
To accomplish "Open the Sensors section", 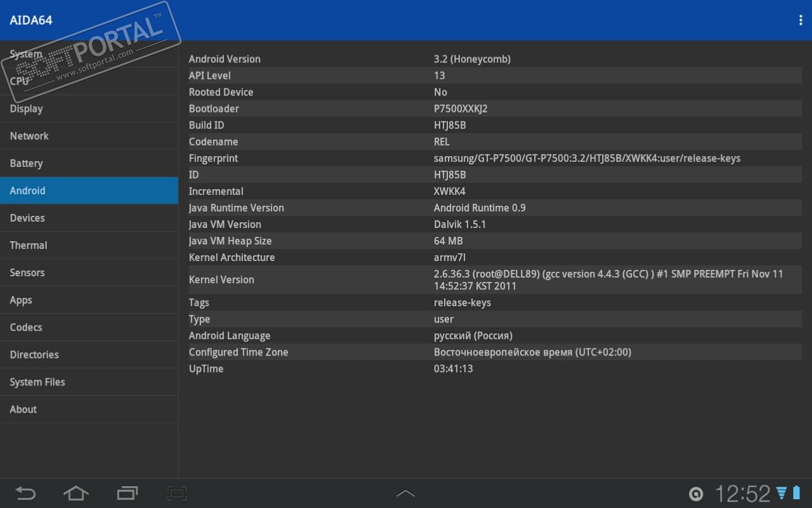I will pos(89,272).
